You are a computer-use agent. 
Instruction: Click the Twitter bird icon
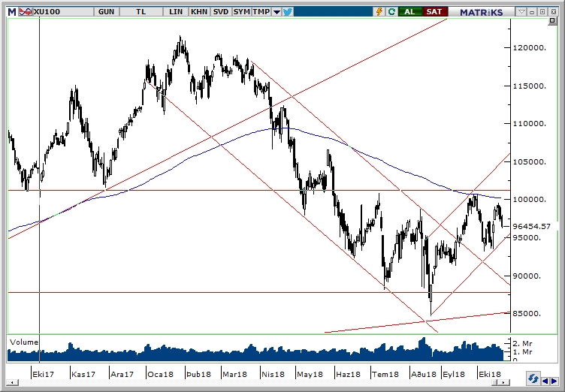(288, 12)
